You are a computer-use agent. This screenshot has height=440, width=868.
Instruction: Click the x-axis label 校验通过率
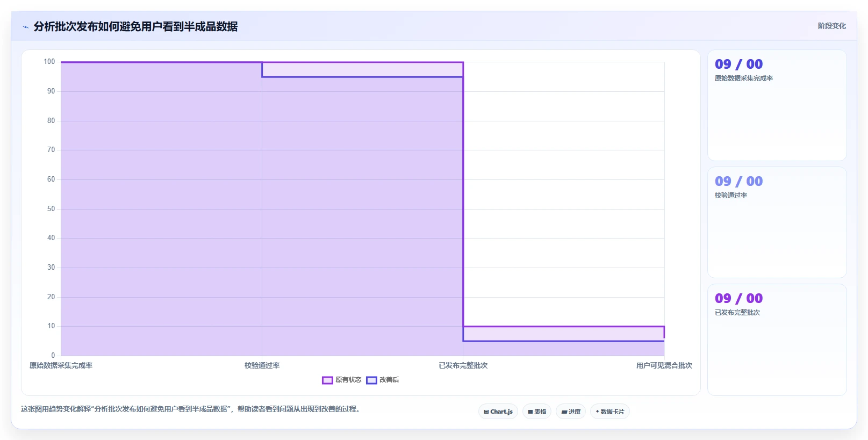tap(262, 365)
